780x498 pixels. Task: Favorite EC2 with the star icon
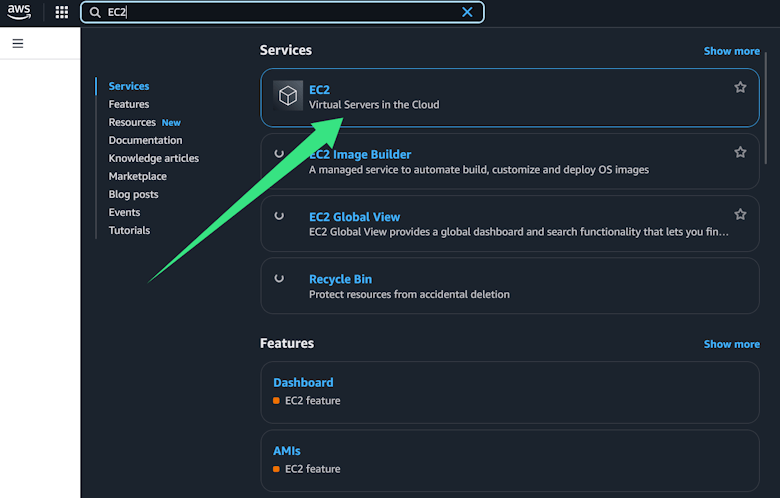click(x=740, y=88)
